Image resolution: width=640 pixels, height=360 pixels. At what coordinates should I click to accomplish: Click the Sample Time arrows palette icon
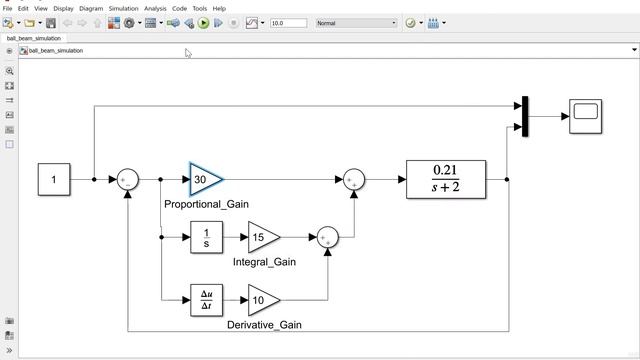[x=9, y=100]
